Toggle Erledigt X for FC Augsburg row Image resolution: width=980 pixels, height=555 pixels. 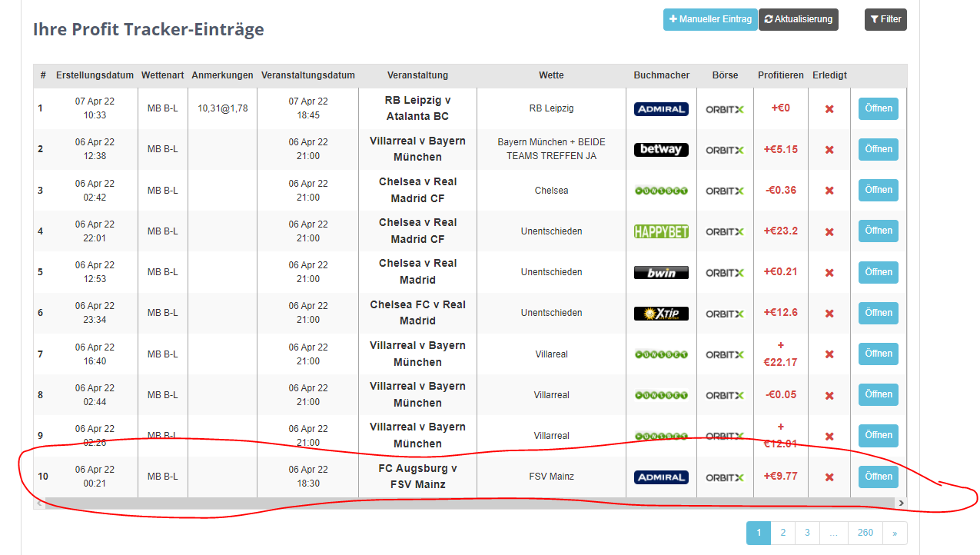pyautogui.click(x=829, y=477)
